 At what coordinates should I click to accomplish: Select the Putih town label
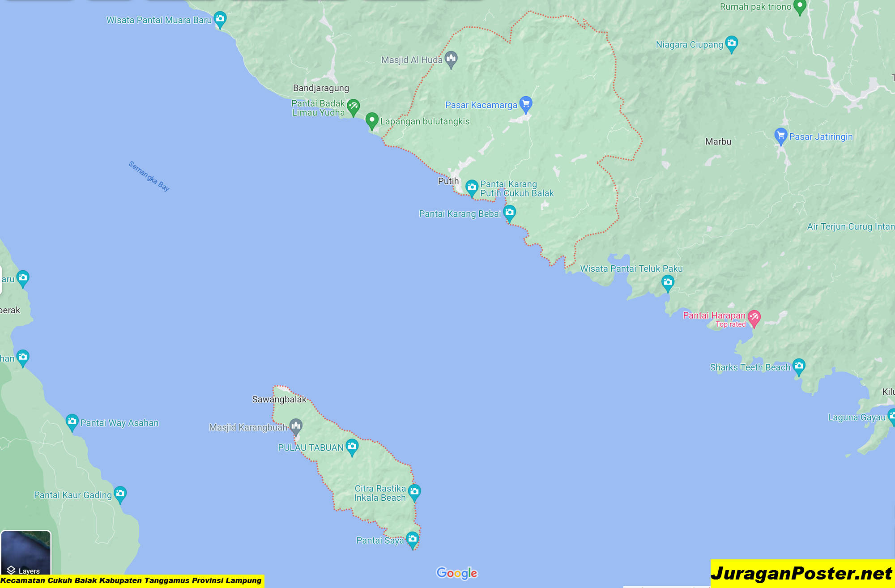tap(448, 181)
